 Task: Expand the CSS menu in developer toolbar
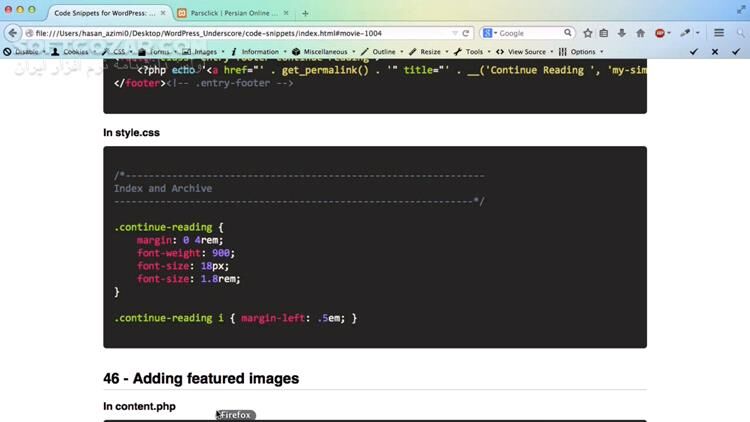(118, 51)
